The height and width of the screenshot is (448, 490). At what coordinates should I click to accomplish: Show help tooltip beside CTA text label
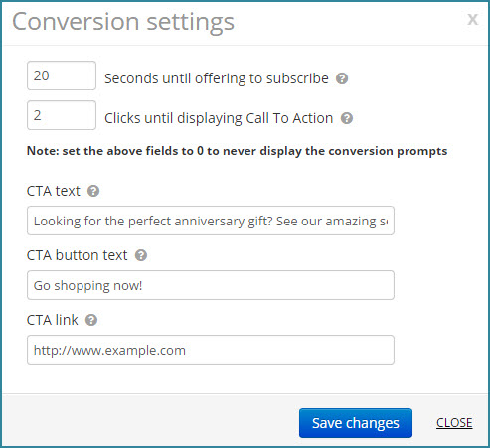point(93,191)
